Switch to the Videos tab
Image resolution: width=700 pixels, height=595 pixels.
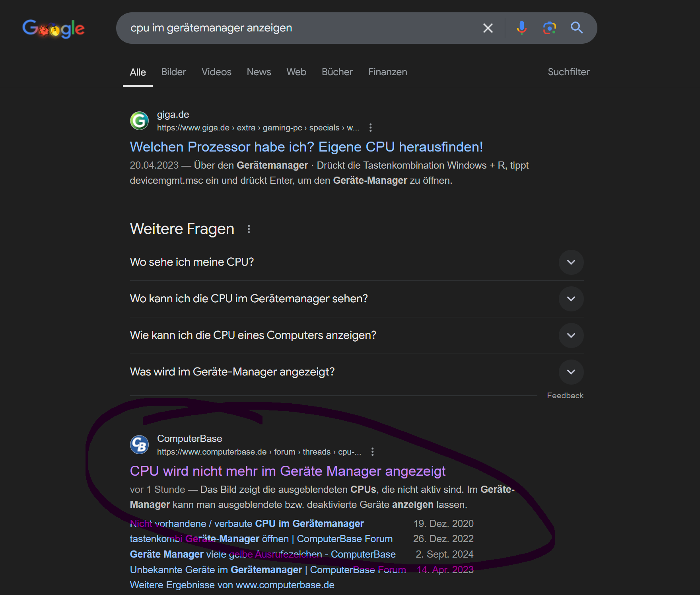[x=216, y=72]
